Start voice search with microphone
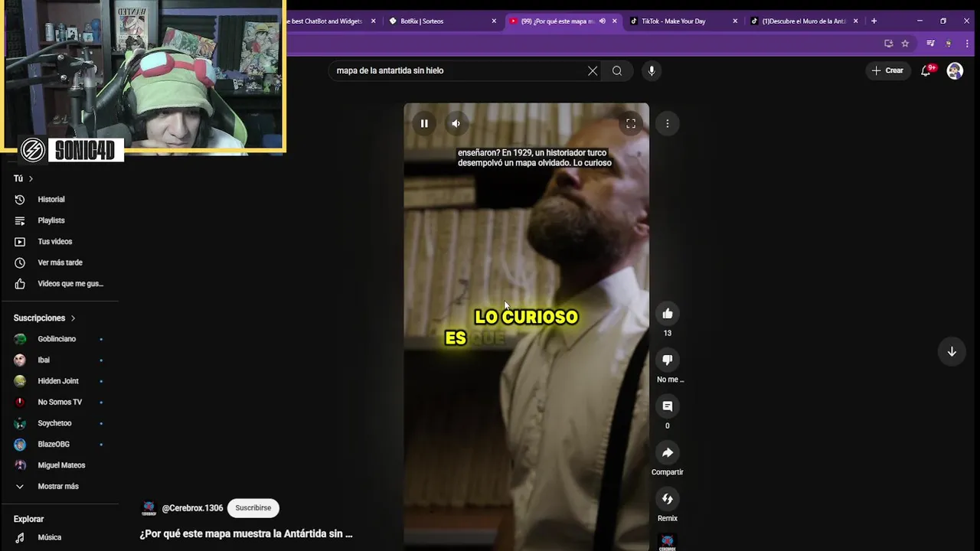980x551 pixels. point(652,70)
